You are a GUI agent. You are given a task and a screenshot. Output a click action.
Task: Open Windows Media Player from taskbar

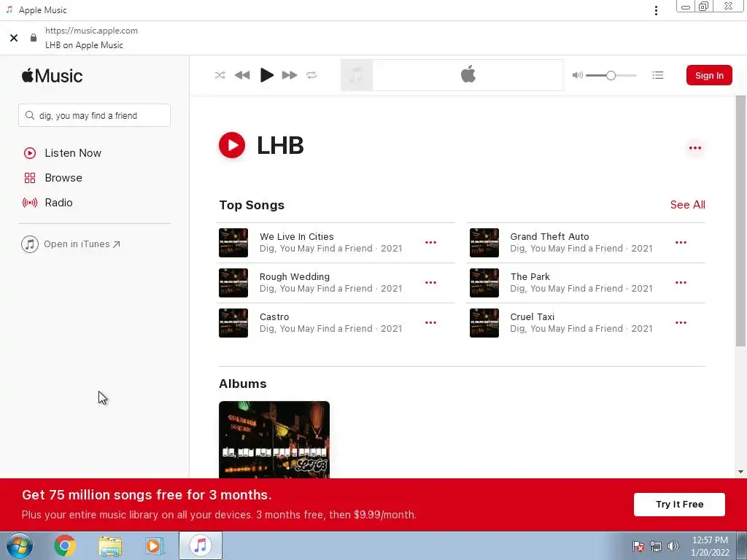(x=154, y=546)
